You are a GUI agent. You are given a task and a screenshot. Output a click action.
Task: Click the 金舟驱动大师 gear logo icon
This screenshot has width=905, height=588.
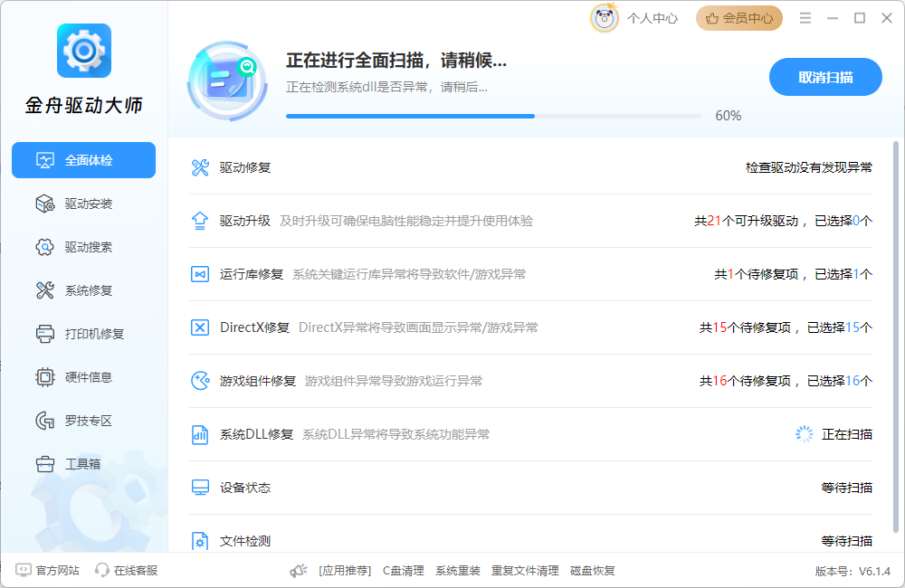point(83,51)
